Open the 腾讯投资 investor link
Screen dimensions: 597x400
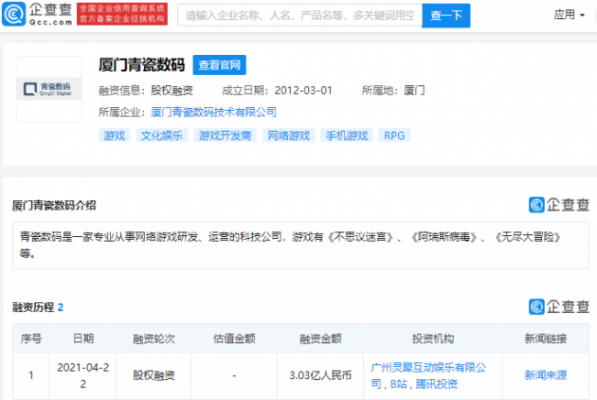click(x=436, y=384)
